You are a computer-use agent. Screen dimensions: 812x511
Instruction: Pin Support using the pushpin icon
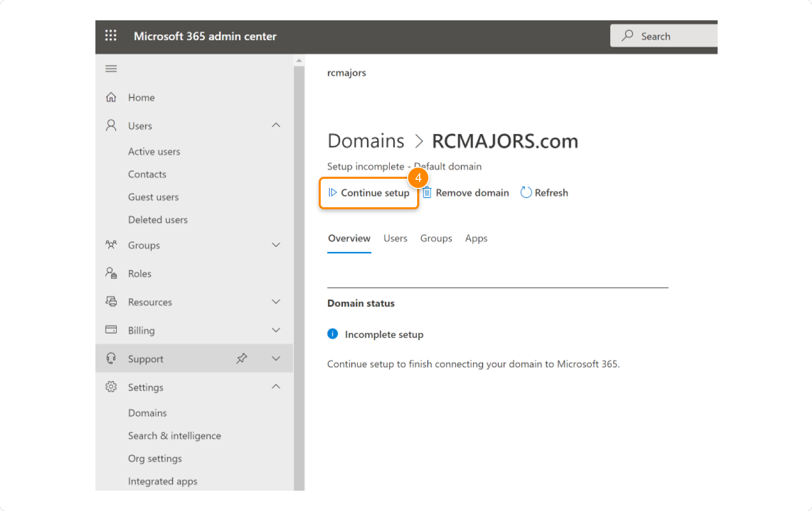(x=242, y=359)
